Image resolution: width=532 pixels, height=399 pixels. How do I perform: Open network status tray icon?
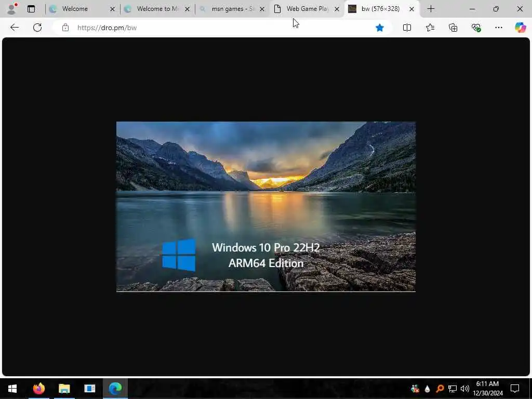coord(453,389)
